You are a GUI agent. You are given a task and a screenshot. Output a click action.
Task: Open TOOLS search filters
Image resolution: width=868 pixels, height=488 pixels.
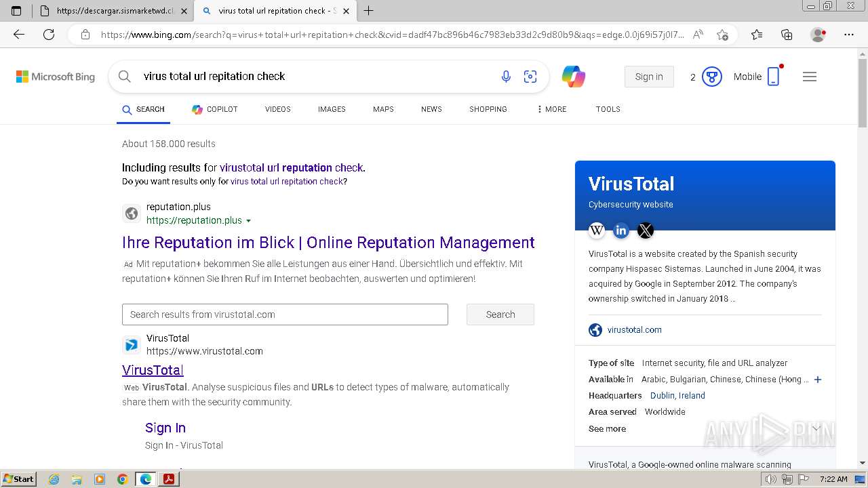click(x=608, y=109)
